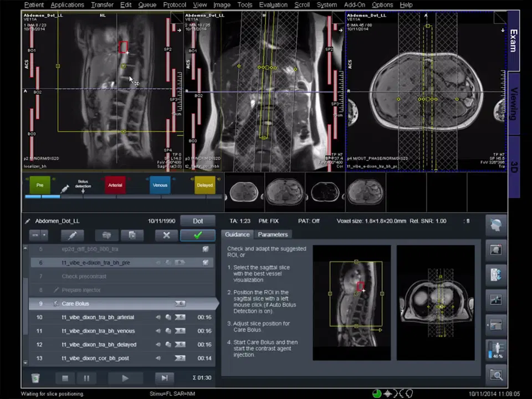Switch to the Parameters tab
Viewport: 532px width, 399px height.
[273, 234]
